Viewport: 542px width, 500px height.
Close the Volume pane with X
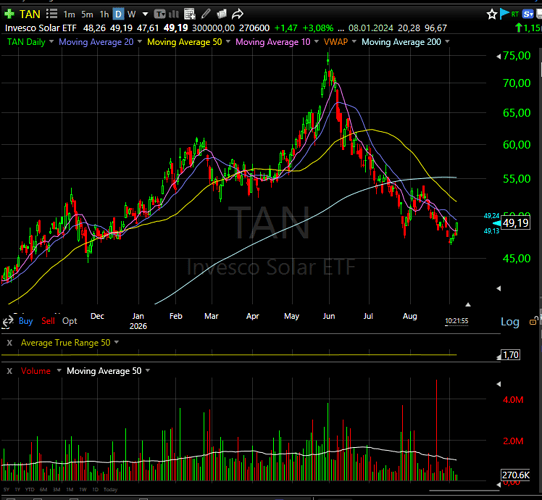[x=10, y=371]
